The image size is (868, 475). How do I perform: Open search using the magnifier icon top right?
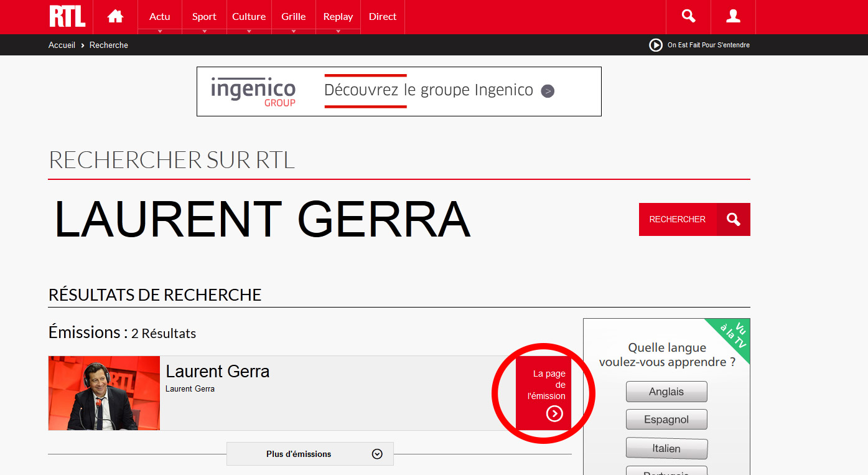pos(688,16)
